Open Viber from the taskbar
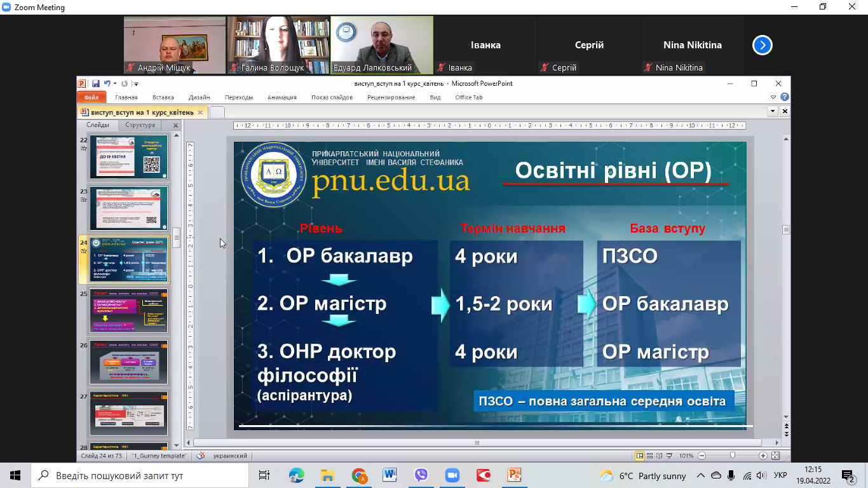This screenshot has width=868, height=488. click(x=421, y=475)
